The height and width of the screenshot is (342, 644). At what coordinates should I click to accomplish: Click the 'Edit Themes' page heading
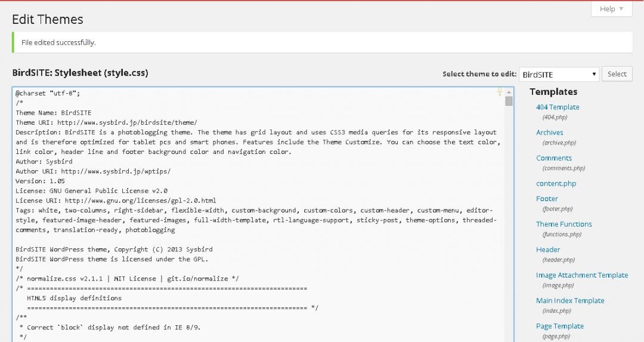click(48, 19)
